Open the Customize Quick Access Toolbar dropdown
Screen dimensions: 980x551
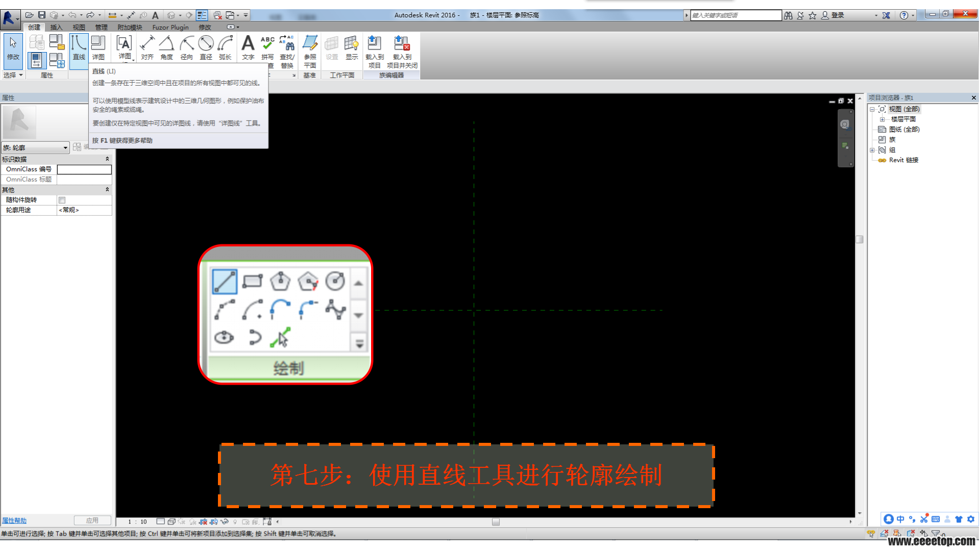coord(246,15)
